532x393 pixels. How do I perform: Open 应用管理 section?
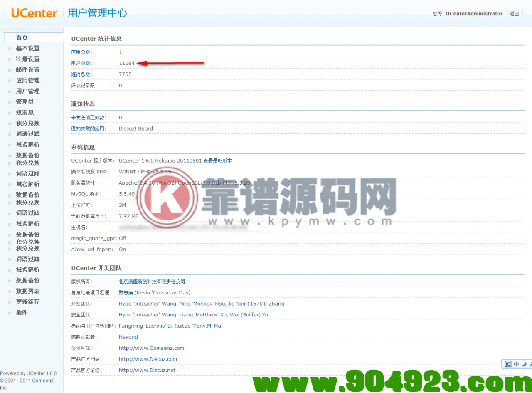(28, 80)
